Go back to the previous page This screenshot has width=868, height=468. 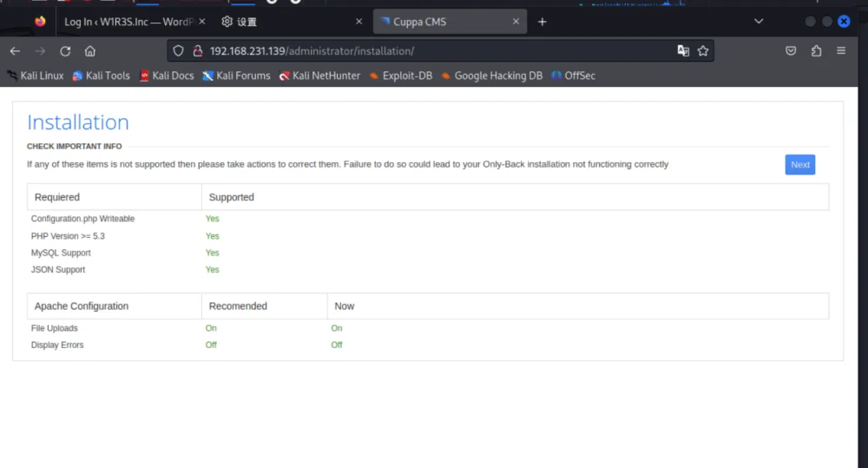click(x=15, y=51)
